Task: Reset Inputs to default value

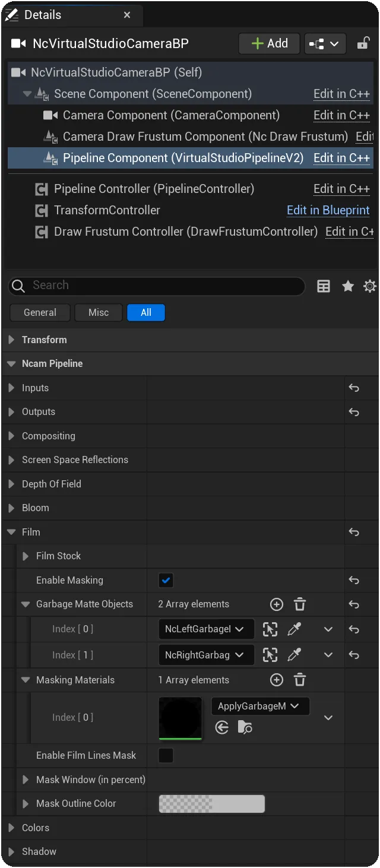Action: [x=354, y=388]
